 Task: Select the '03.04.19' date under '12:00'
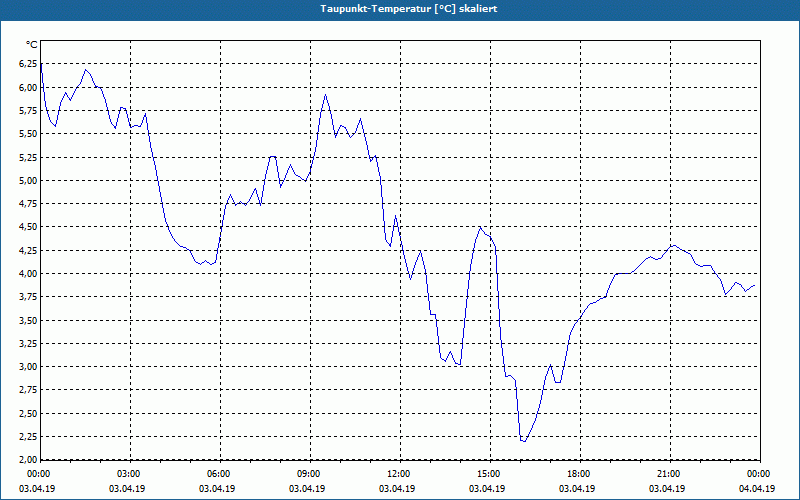point(397,488)
